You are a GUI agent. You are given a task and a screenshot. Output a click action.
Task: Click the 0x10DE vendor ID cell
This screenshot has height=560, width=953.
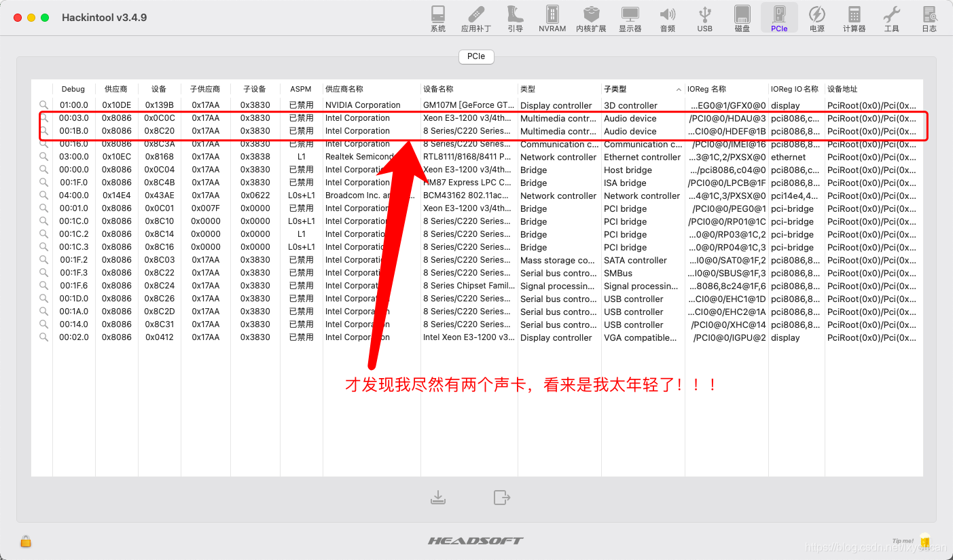[x=117, y=105]
